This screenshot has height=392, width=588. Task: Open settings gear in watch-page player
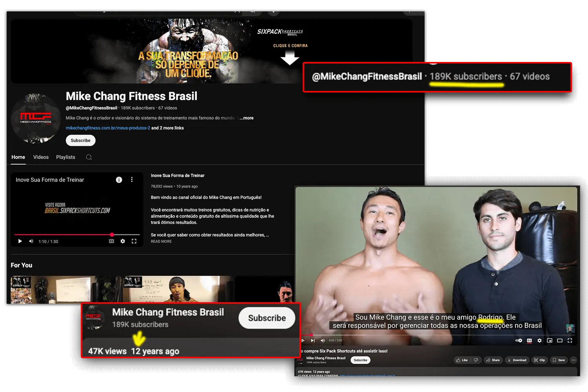click(x=539, y=340)
